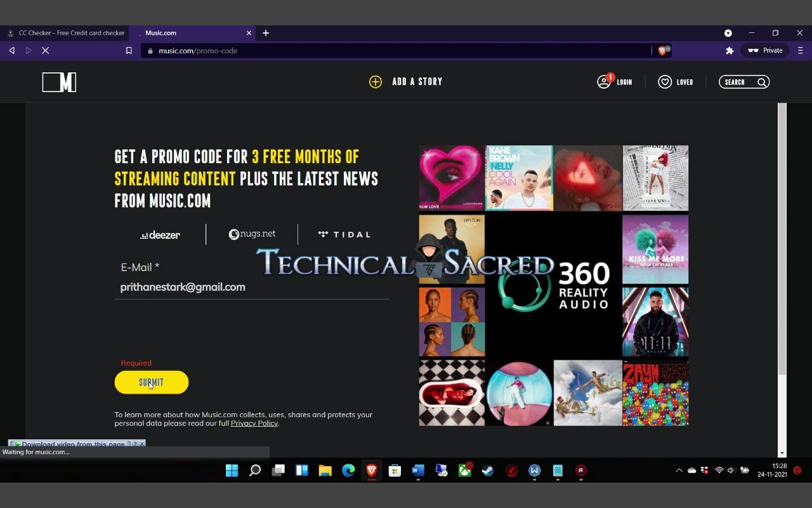The width and height of the screenshot is (812, 508).
Task: Click the deezer logo
Action: tap(160, 235)
